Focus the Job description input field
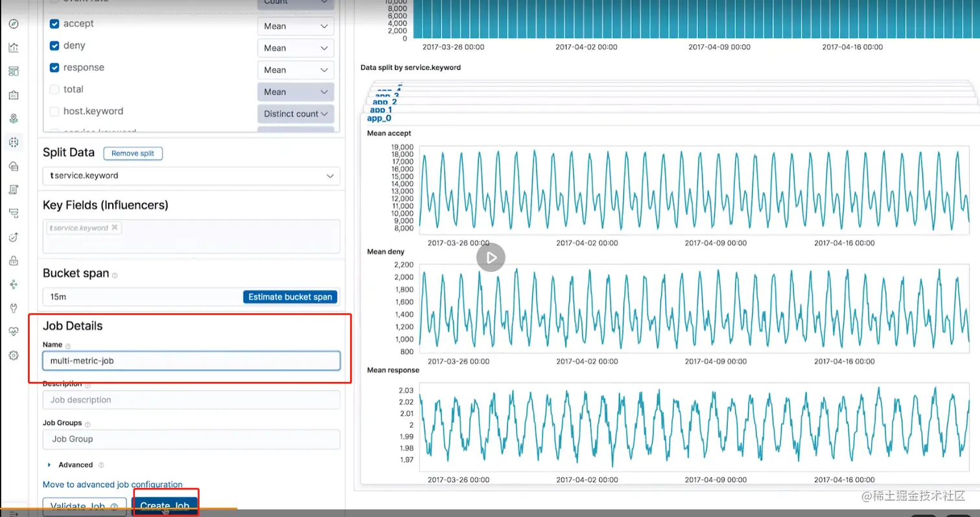The image size is (980, 517). (191, 400)
